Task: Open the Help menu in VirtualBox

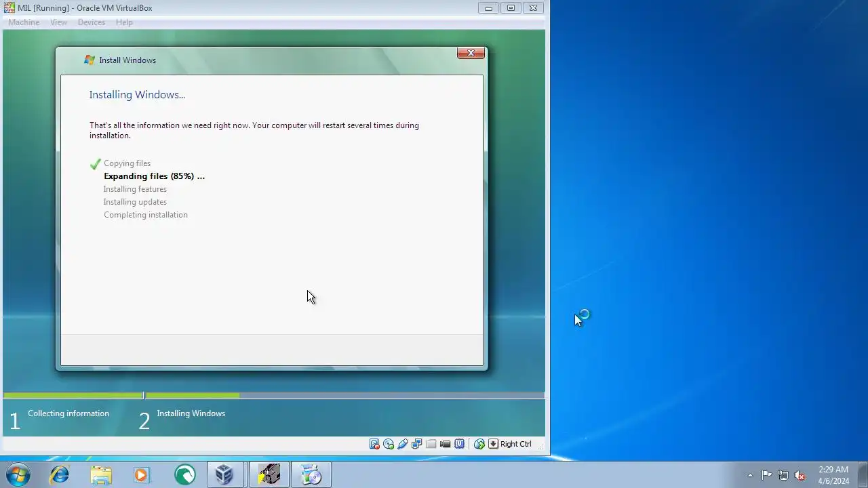Action: (124, 22)
